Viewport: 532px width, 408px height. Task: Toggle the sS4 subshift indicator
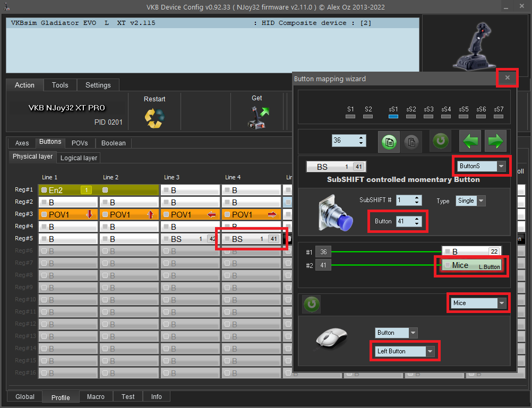(x=446, y=116)
